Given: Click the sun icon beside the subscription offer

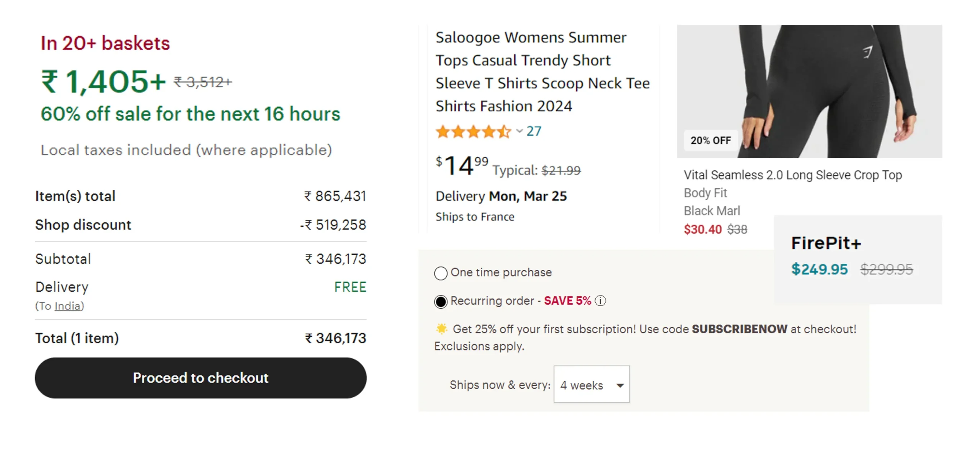Looking at the screenshot, I should coord(441,328).
